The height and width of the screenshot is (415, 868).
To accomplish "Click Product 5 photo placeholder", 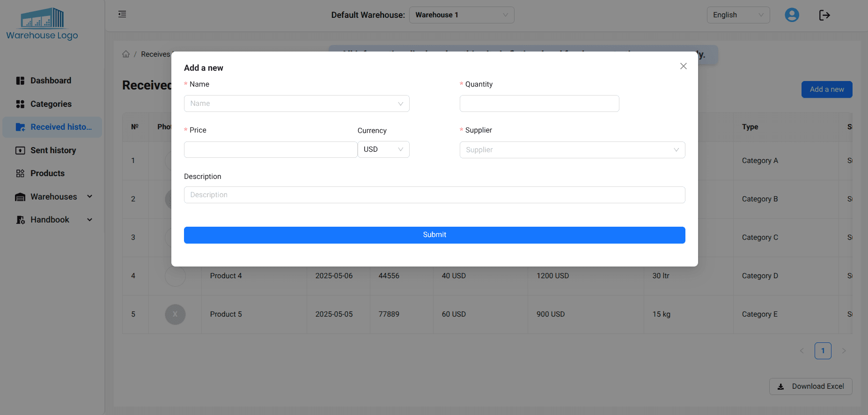I will tap(175, 314).
